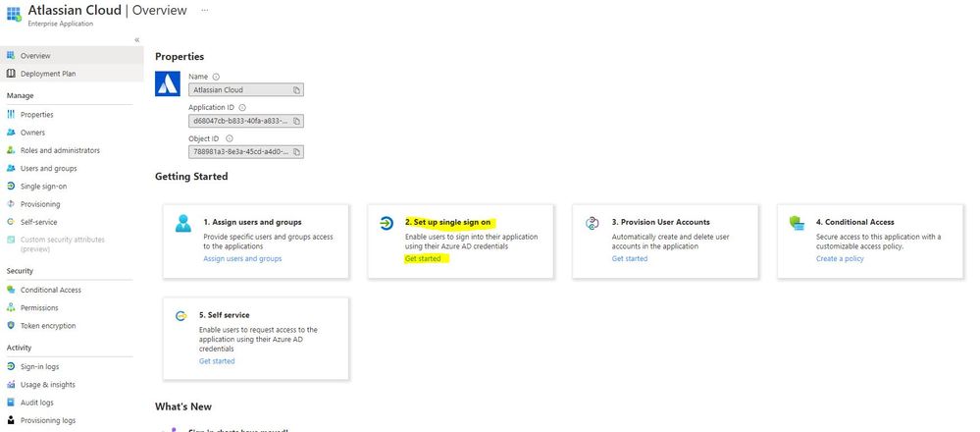Click the '3. Provision User Accounts' heading

point(660,222)
